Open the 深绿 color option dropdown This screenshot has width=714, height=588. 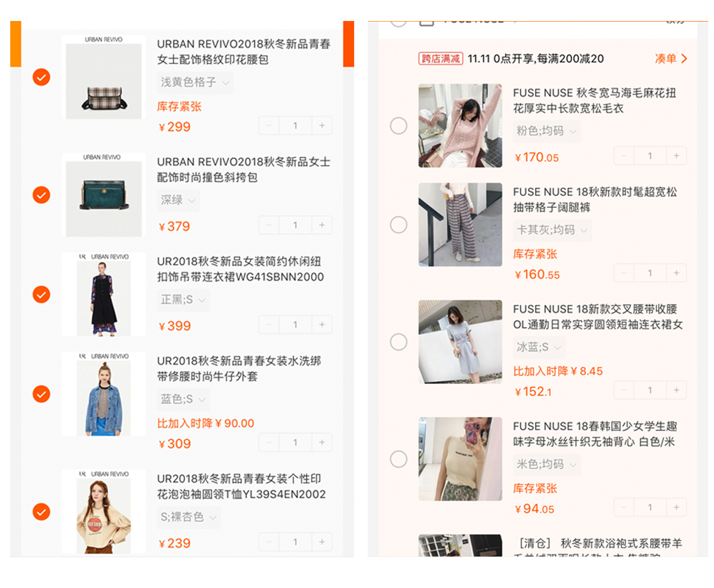click(178, 200)
